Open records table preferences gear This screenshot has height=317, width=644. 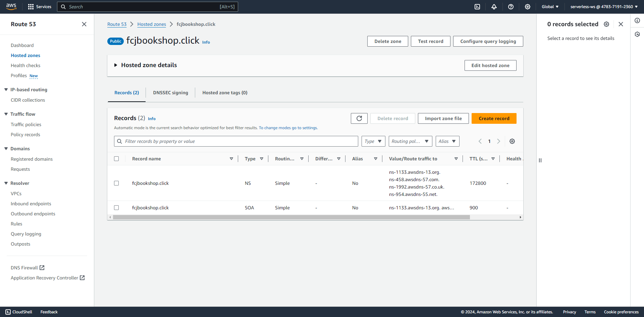click(512, 141)
